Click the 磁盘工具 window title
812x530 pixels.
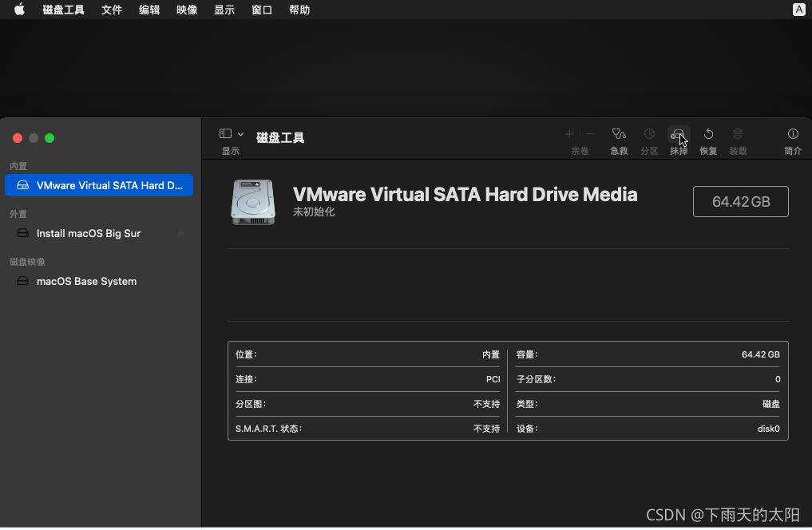click(x=280, y=137)
